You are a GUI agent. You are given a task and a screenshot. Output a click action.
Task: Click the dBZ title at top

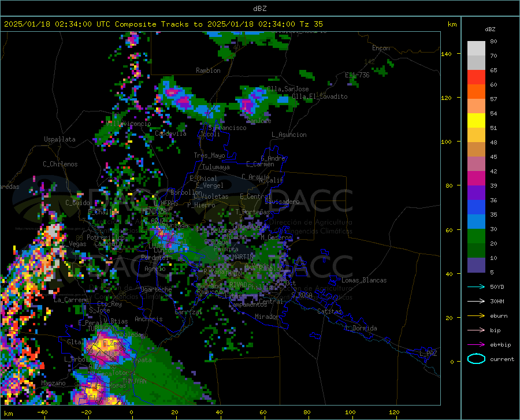point(259,9)
